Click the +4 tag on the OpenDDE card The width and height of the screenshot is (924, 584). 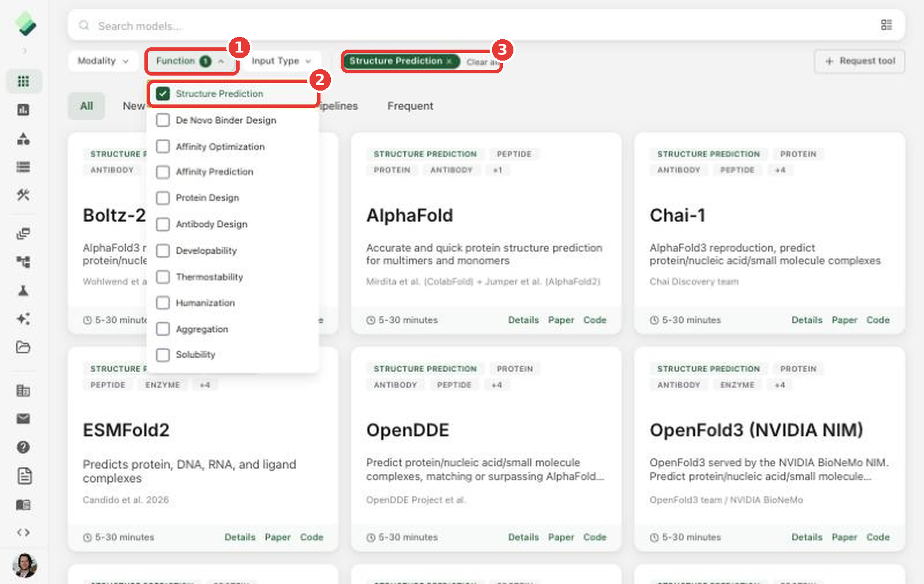(497, 385)
